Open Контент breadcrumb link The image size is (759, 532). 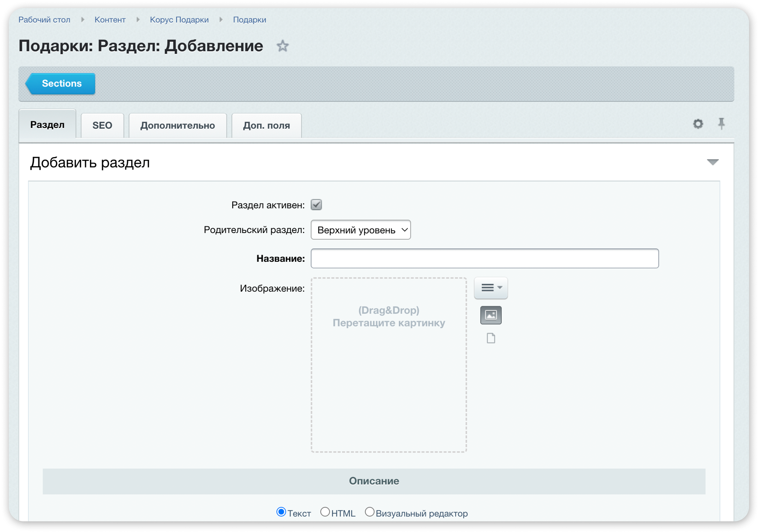[x=110, y=20]
